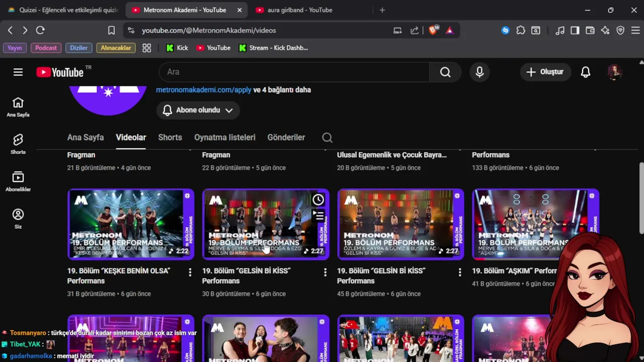Open the Leo AI sparkle icon
The width and height of the screenshot is (644, 362).
tap(605, 30)
